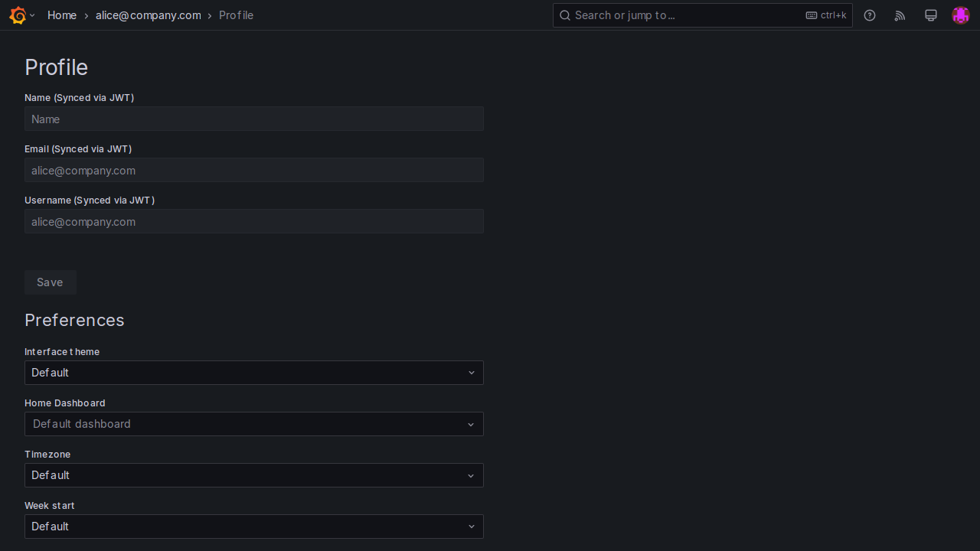Image resolution: width=980 pixels, height=551 pixels.
Task: Click the Profile page heading
Action: tap(56, 67)
